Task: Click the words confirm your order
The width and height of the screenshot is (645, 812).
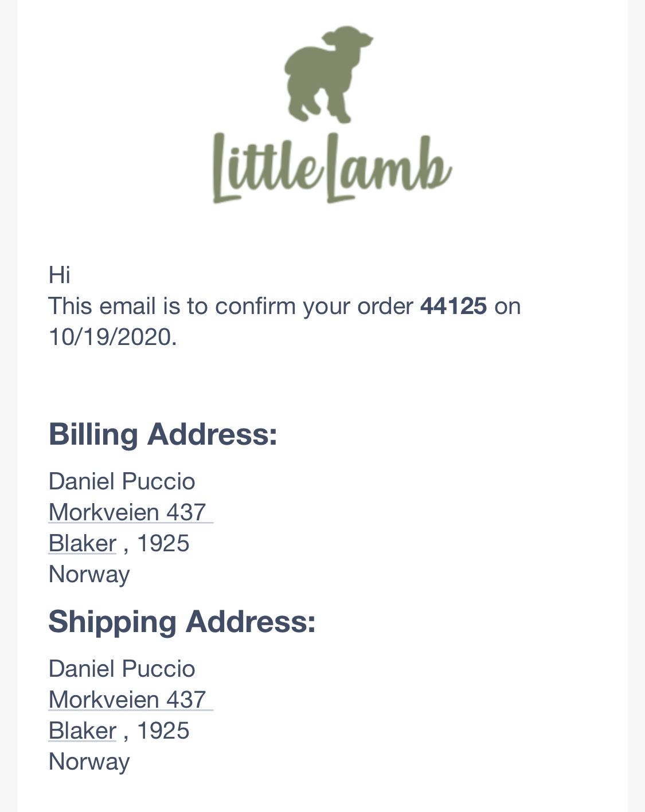Action: click(314, 307)
